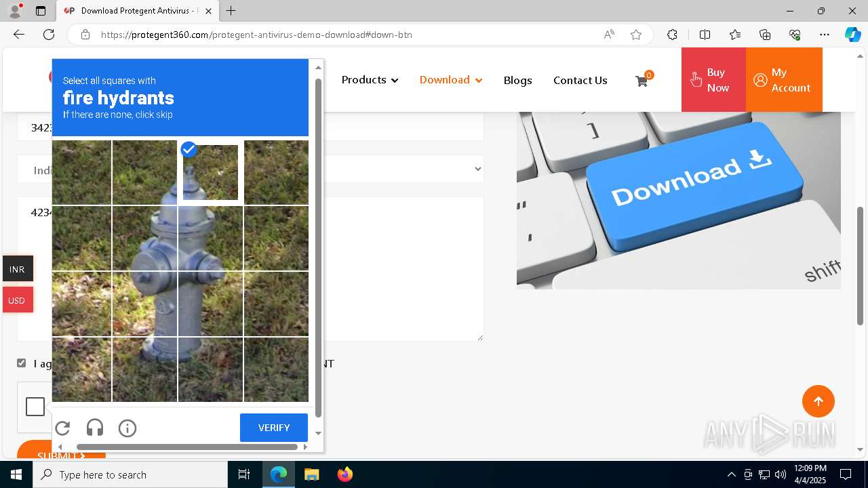Open Microsoft Edge from the taskbar
The height and width of the screenshot is (488, 868).
(x=279, y=474)
